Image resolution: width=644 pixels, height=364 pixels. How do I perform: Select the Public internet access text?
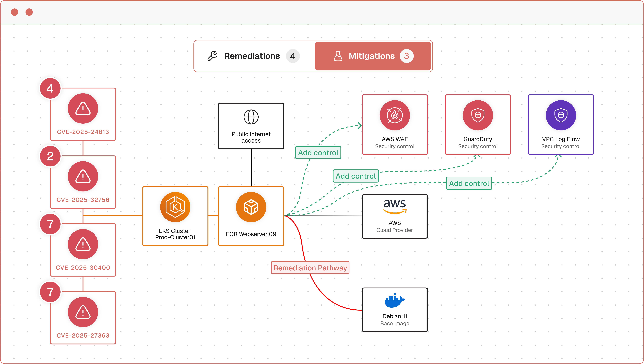pos(251,138)
